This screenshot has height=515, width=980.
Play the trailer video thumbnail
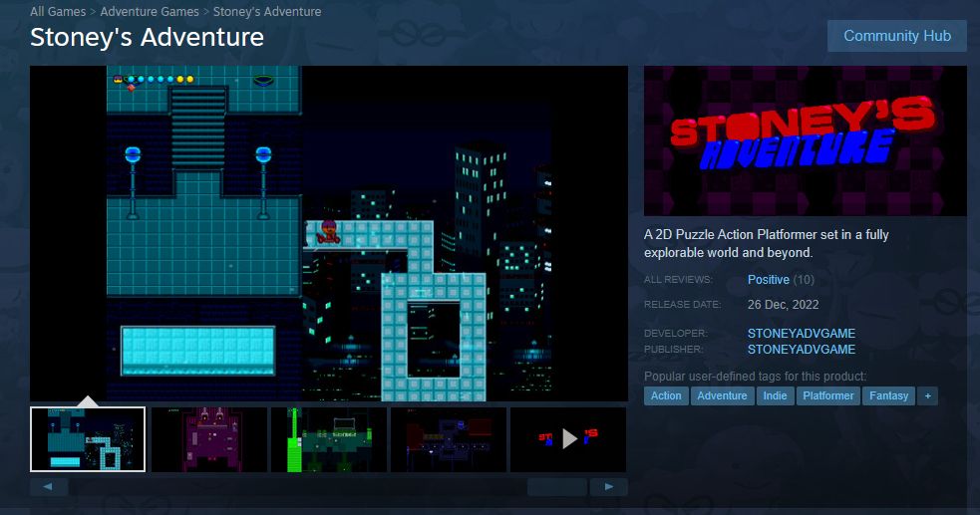568,439
